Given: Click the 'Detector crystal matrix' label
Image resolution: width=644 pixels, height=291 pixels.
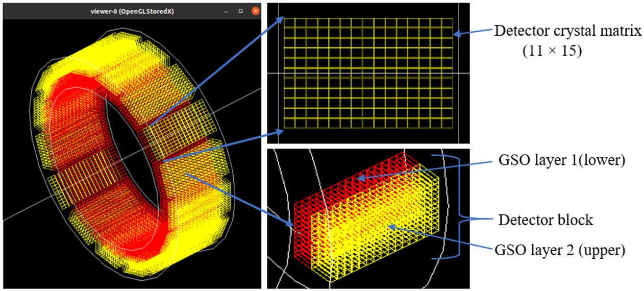Looking at the screenshot, I should pyautogui.click(x=567, y=31).
